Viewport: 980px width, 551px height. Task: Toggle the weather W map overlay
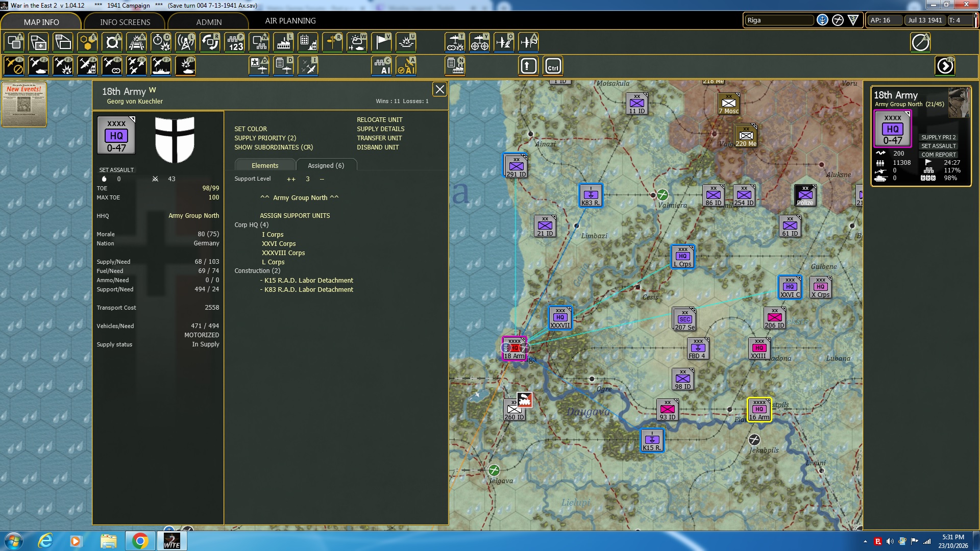click(357, 42)
